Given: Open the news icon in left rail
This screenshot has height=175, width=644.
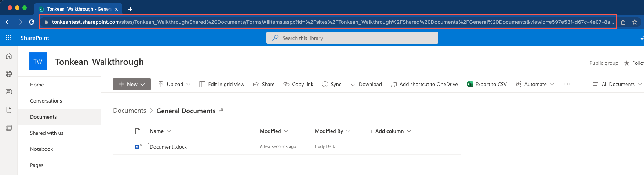Looking at the screenshot, I should [x=9, y=92].
